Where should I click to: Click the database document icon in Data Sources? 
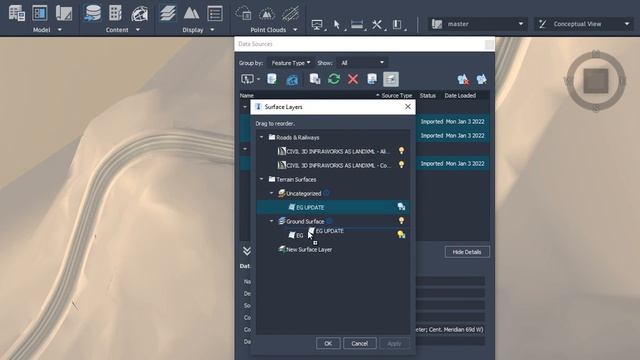pos(272,79)
